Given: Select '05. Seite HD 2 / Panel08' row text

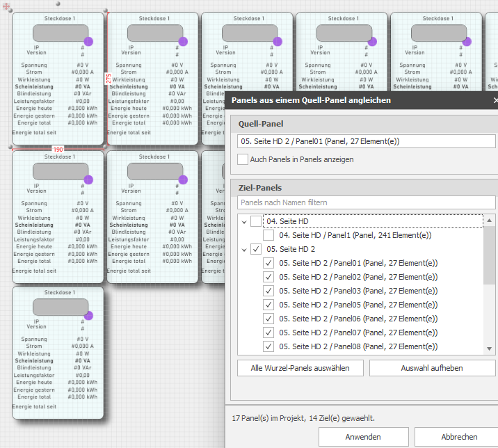Looking at the screenshot, I should pos(358,346).
